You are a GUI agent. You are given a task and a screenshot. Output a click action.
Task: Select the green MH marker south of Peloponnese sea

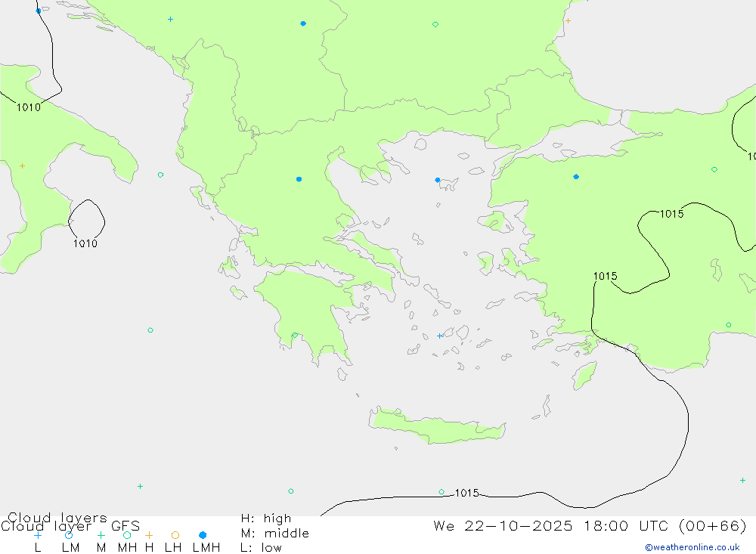coord(291,491)
